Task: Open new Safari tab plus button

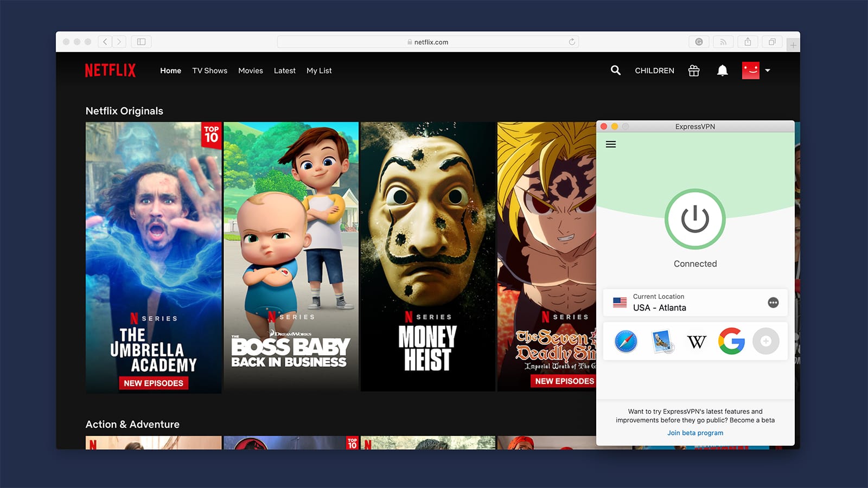Action: tap(793, 46)
